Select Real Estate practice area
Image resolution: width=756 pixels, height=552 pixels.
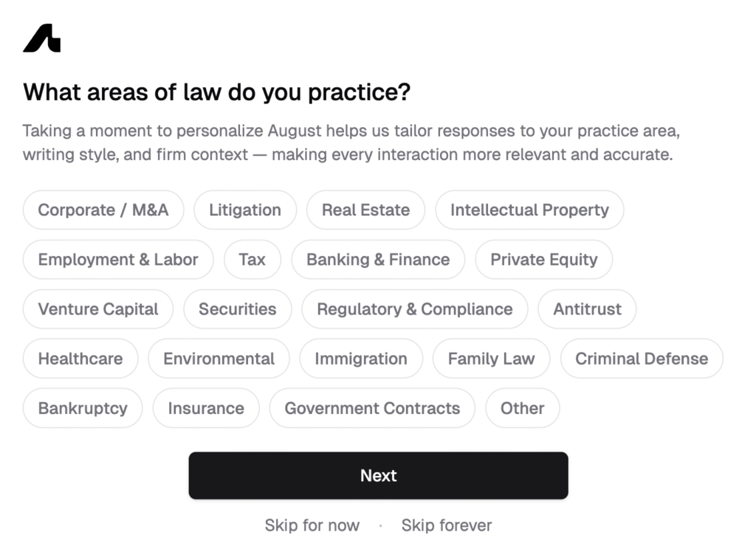(x=365, y=210)
